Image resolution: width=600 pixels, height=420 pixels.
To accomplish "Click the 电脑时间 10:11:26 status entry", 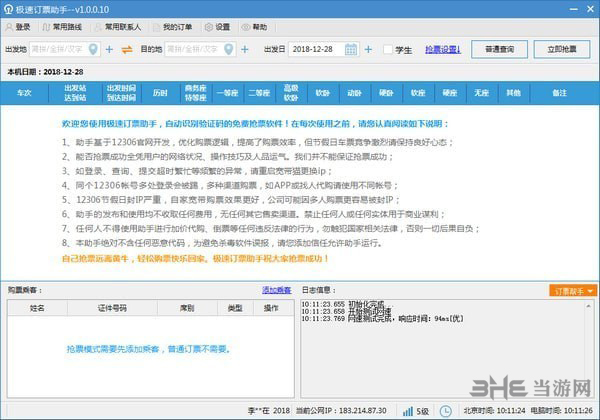I will coord(562,411).
